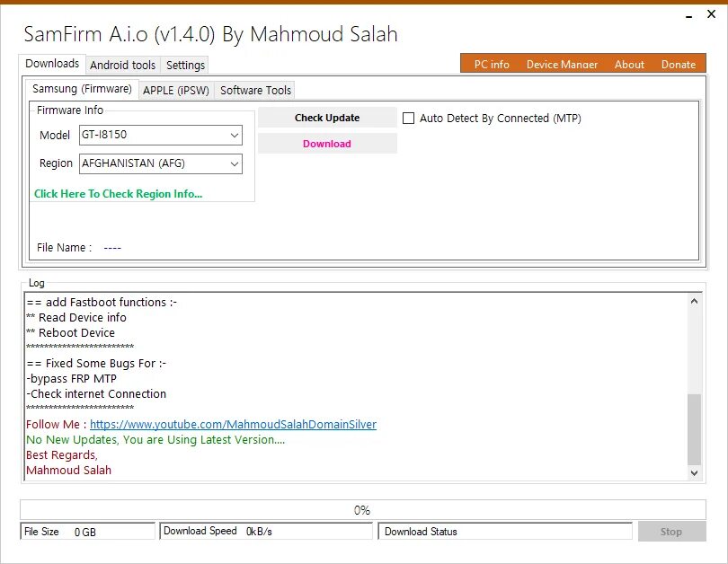The image size is (728, 564).
Task: Expand the Model dropdown arrow
Action: [235, 135]
